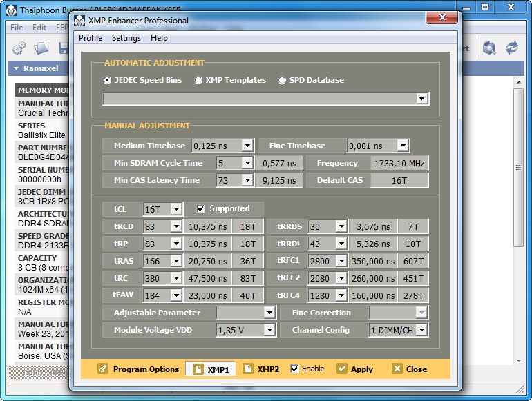Click the Program Options wrench icon

click(x=103, y=369)
